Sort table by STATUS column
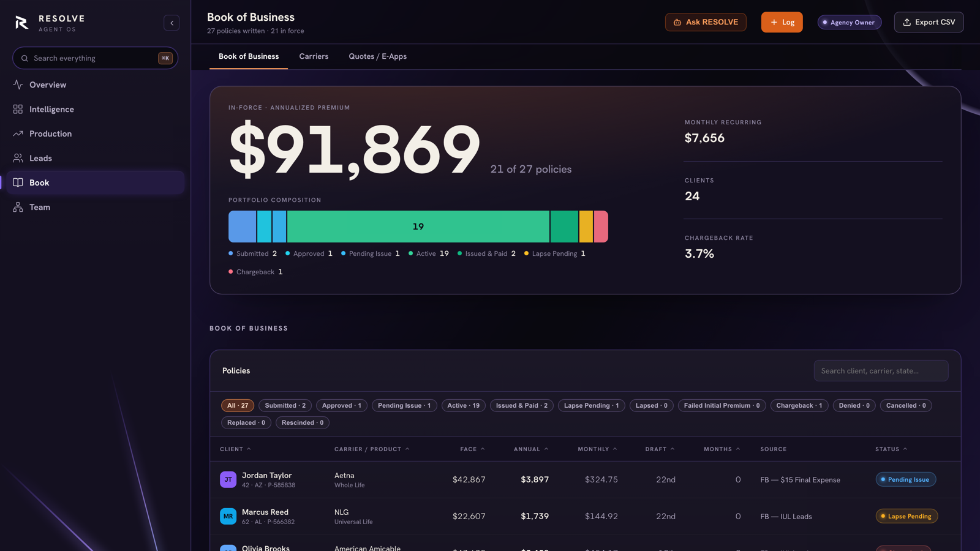This screenshot has height=551, width=980. (891, 449)
